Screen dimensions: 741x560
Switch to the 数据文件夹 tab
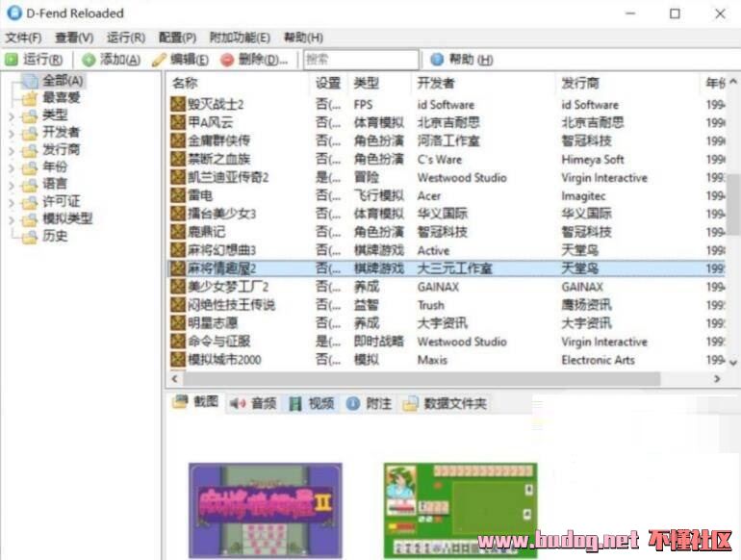pyautogui.click(x=447, y=403)
